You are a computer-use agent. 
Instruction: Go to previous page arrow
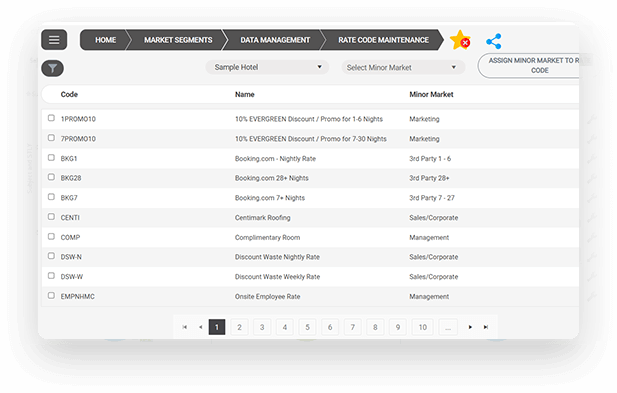pos(201,327)
